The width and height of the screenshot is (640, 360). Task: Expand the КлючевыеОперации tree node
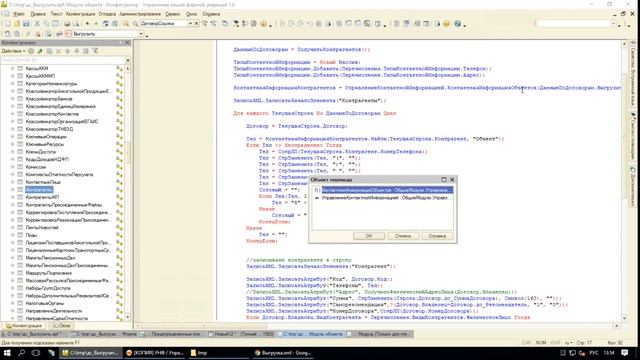click(13, 136)
